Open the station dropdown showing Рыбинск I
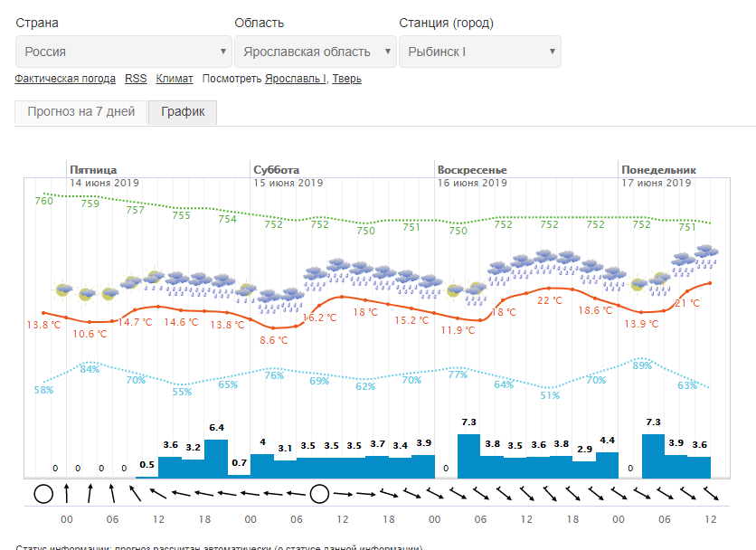 (479, 52)
